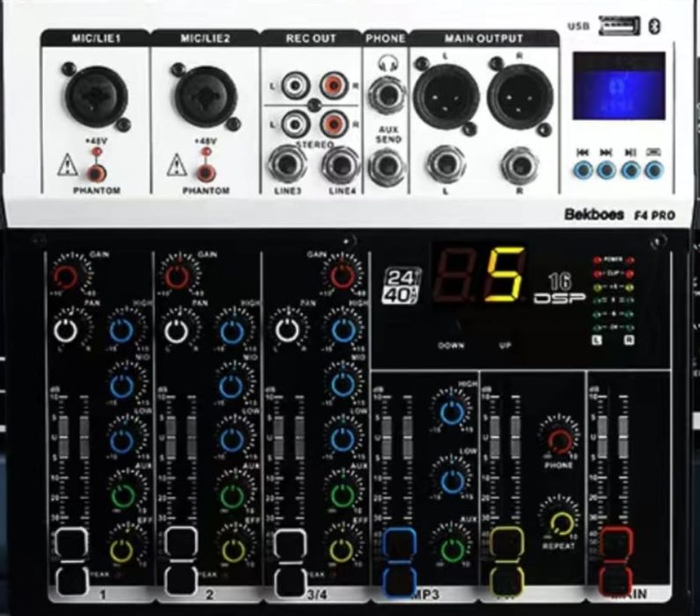Image resolution: width=700 pixels, height=616 pixels.
Task: Click the AUX SEND output jack
Action: (x=387, y=166)
